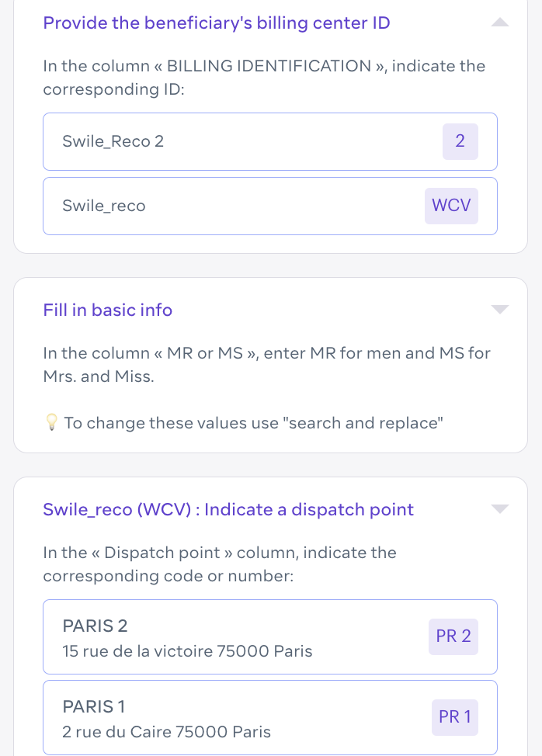This screenshot has width=542, height=756.
Task: Click the Fill in basic info heading
Action: pos(107,310)
